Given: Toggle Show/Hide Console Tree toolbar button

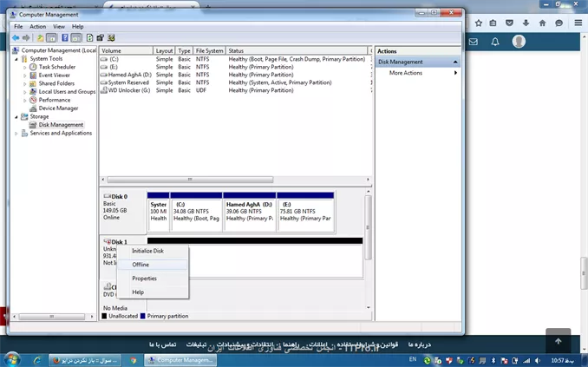Looking at the screenshot, I should [x=51, y=38].
